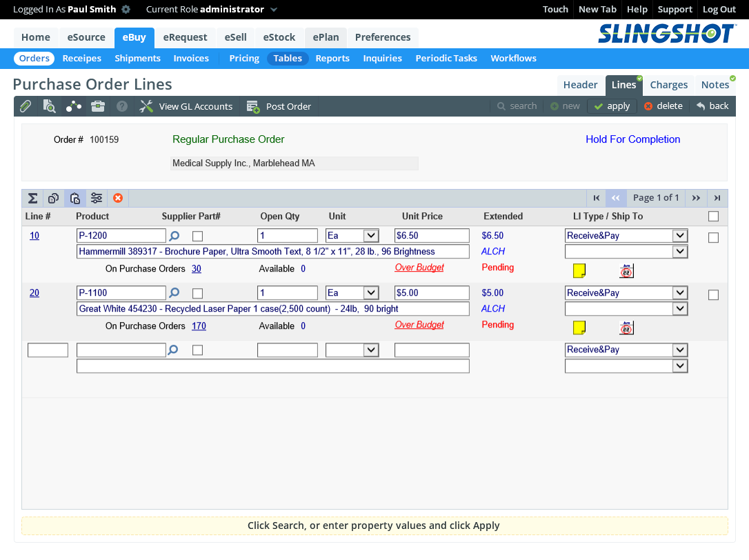Image resolution: width=749 pixels, height=560 pixels.
Task: Open the sliders settings icon in grid toolbar
Action: pyautogui.click(x=97, y=199)
